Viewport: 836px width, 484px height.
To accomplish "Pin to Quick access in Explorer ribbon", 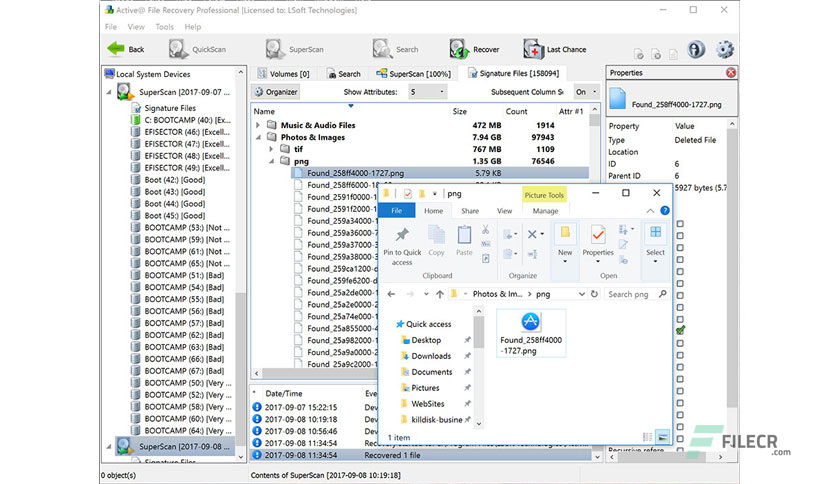I will (402, 247).
